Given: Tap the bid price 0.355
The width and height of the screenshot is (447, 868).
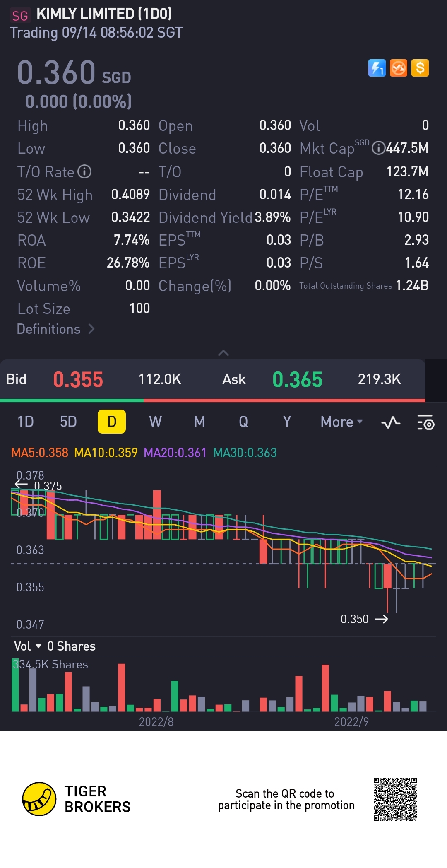Looking at the screenshot, I should 78,379.
